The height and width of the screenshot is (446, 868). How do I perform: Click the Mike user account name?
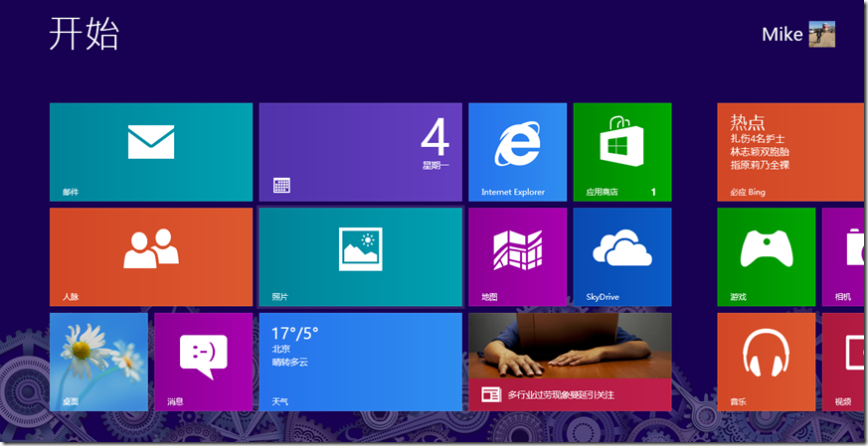pyautogui.click(x=782, y=35)
